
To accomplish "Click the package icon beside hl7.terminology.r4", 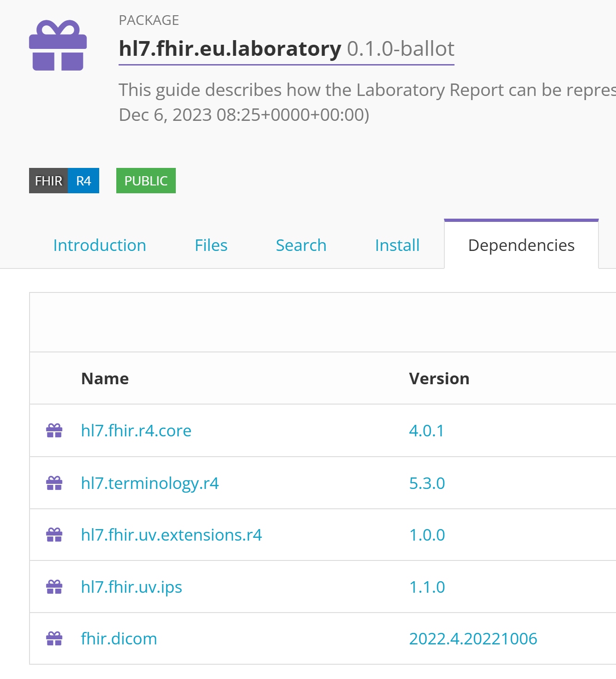I will (54, 483).
